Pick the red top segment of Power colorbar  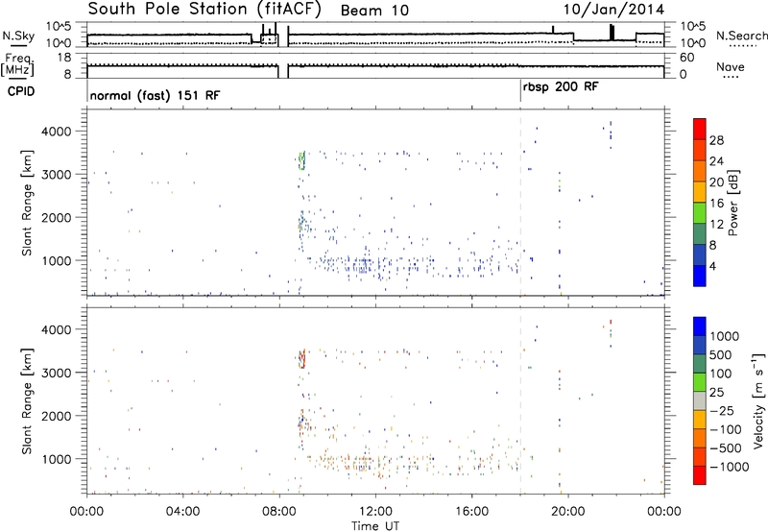[x=700, y=129]
